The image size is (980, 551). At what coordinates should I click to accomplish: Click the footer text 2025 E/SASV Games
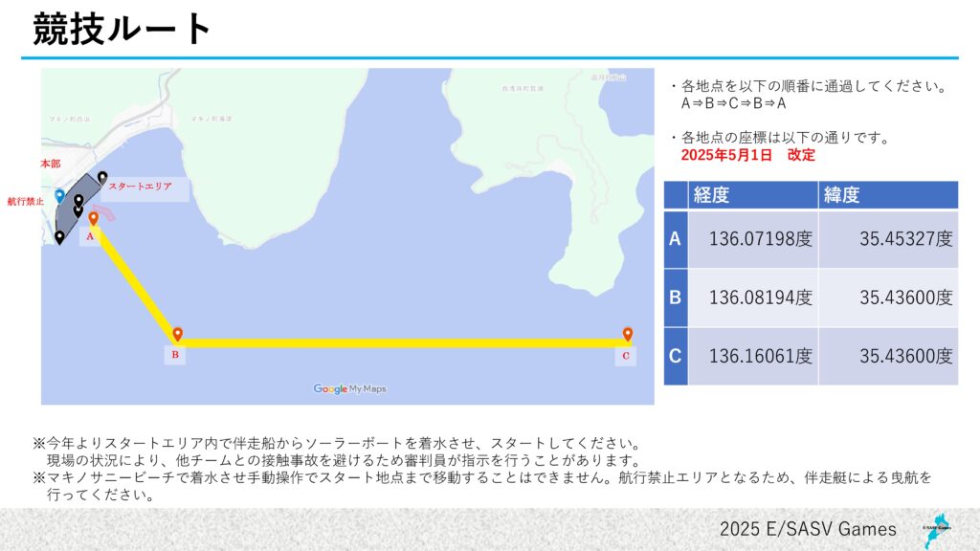tap(808, 529)
